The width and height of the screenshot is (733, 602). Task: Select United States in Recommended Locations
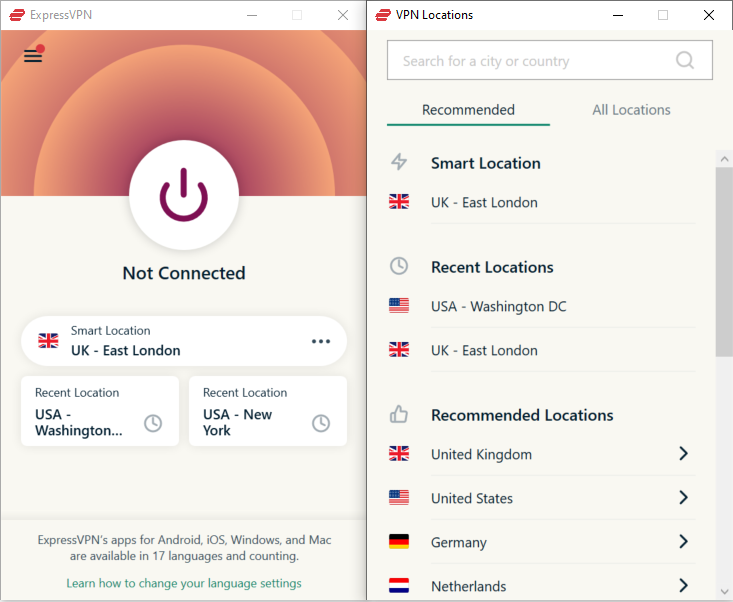[542, 498]
